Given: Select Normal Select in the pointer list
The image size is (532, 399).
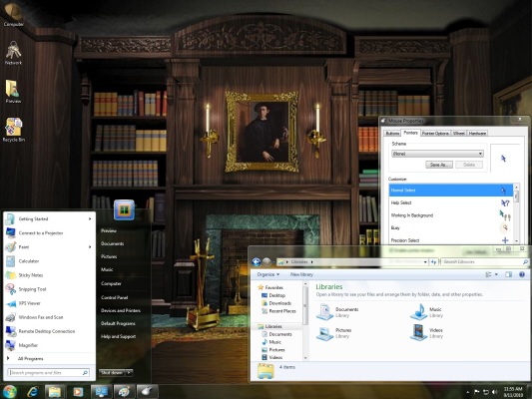Looking at the screenshot, I should point(451,191).
